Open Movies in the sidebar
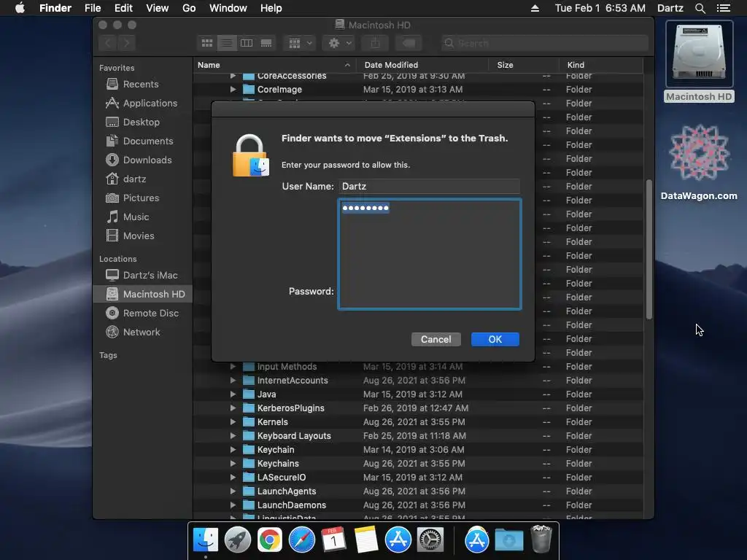The height and width of the screenshot is (560, 747). point(138,236)
